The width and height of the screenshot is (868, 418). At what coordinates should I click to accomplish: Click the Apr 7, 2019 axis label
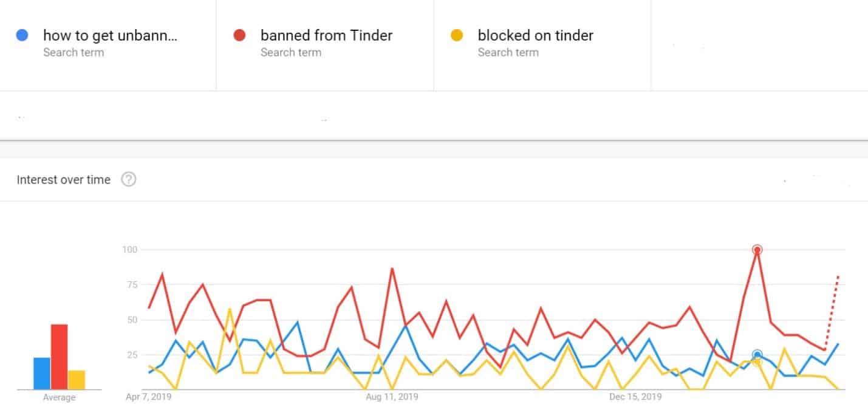point(148,397)
